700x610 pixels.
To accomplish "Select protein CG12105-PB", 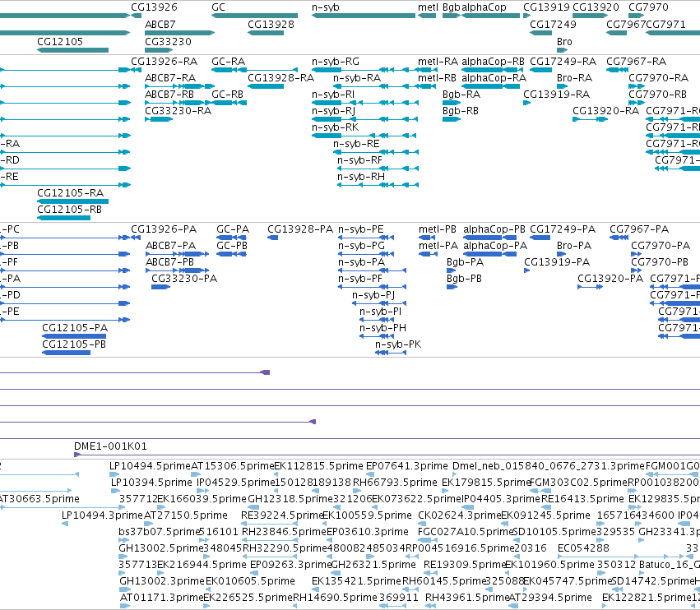I will tap(74, 344).
